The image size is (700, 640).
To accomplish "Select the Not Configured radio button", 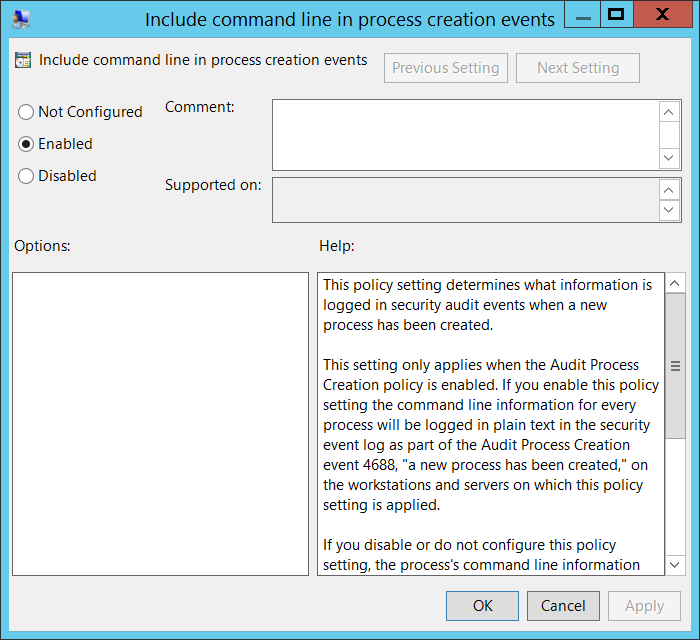I will pyautogui.click(x=26, y=112).
